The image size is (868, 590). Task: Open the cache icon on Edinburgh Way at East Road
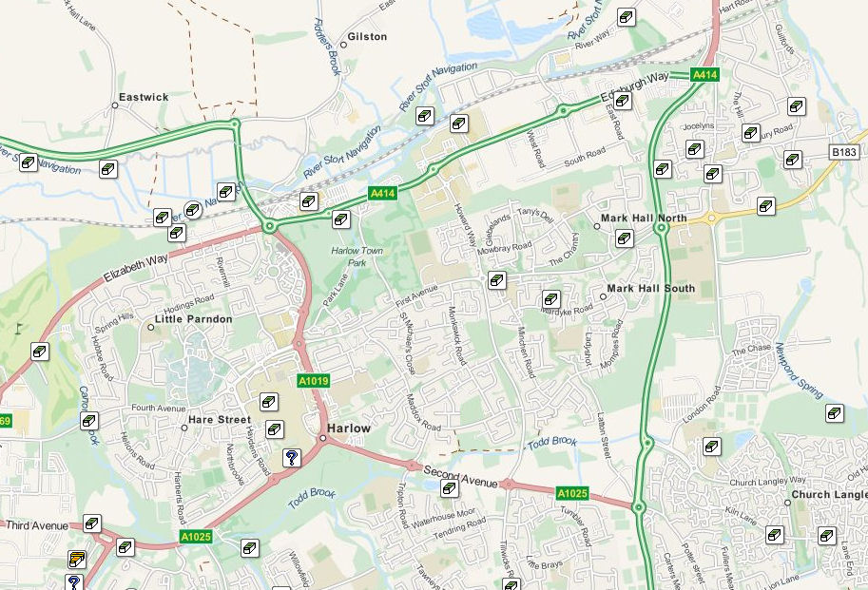pos(623,101)
